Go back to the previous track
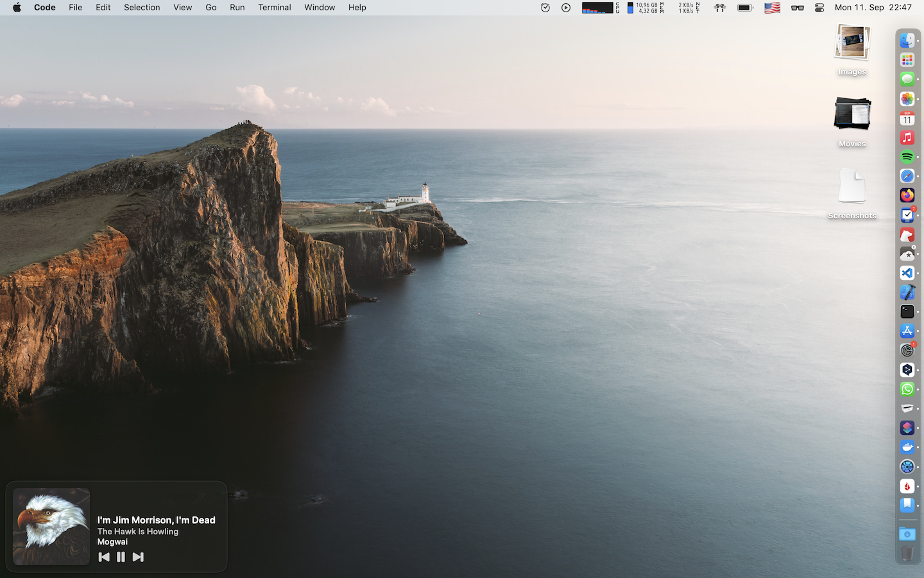Viewport: 924px width, 578px height. coord(104,557)
